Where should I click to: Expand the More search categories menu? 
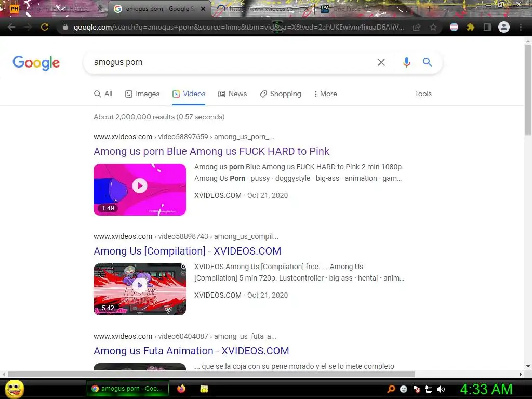click(x=325, y=94)
